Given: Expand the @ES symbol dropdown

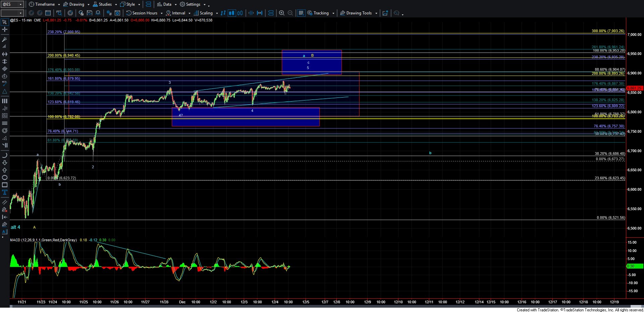Looking at the screenshot, I should coord(20,4).
